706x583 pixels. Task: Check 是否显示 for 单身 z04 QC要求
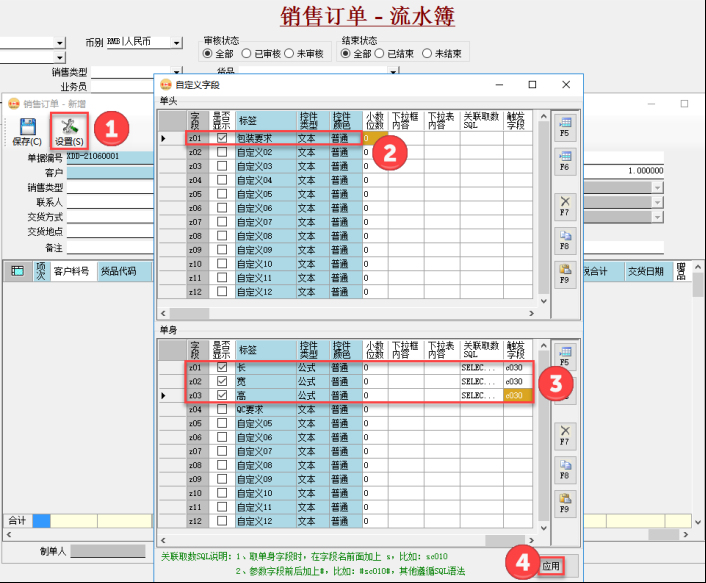[222, 409]
